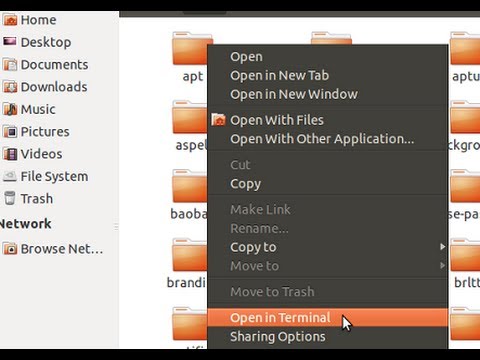Click the Files icon beside Open With Files
The width and height of the screenshot is (480, 360).
pyautogui.click(x=219, y=120)
